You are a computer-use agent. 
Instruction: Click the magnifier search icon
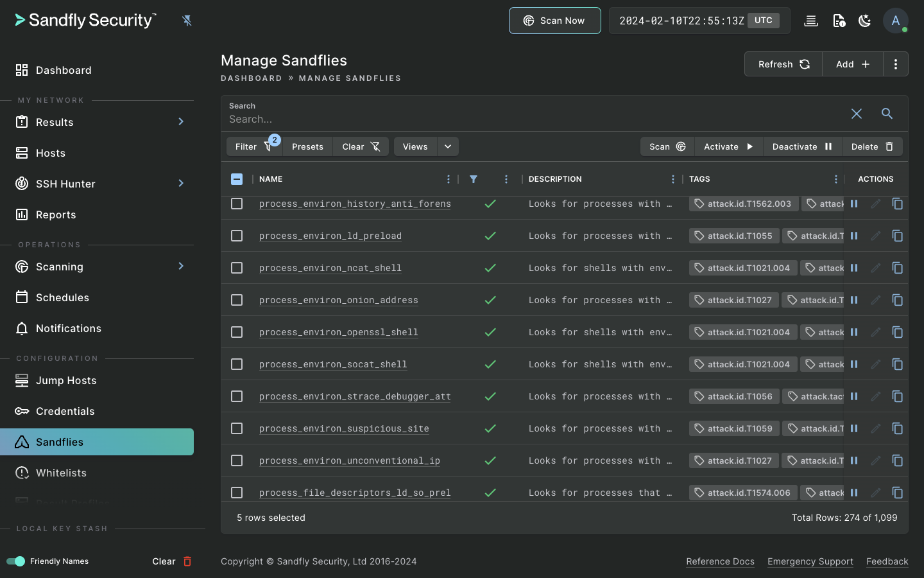(887, 114)
